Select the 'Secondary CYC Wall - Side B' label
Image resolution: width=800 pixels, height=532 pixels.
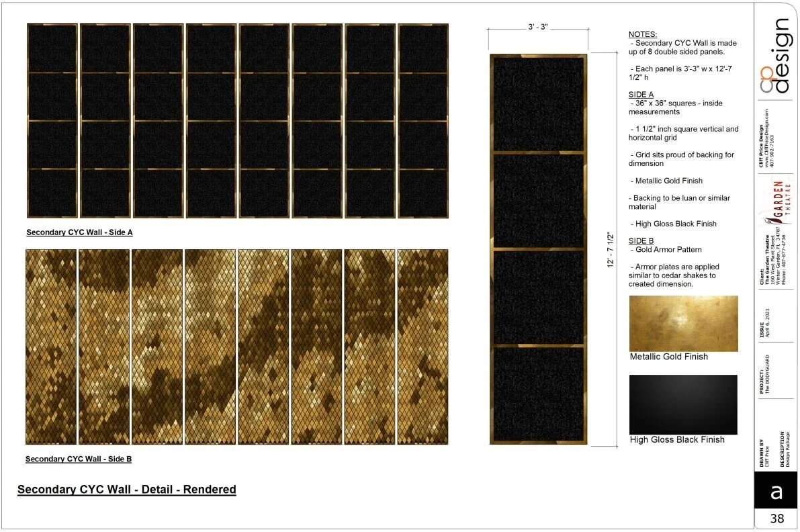pyautogui.click(x=79, y=459)
